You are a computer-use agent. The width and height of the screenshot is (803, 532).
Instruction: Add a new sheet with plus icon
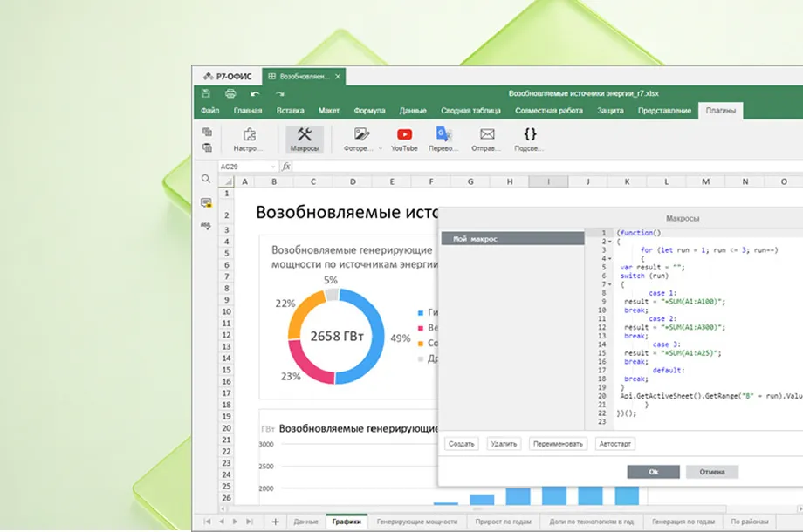275,522
